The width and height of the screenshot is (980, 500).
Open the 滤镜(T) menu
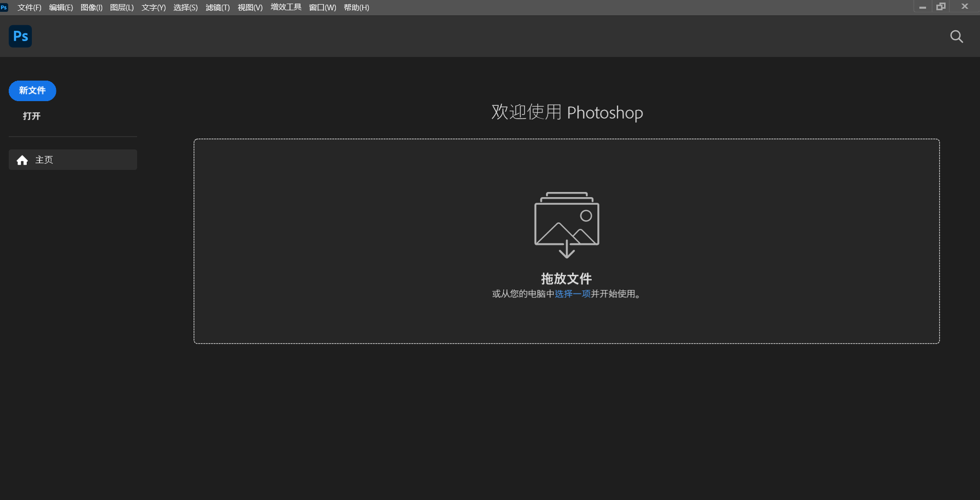point(217,7)
